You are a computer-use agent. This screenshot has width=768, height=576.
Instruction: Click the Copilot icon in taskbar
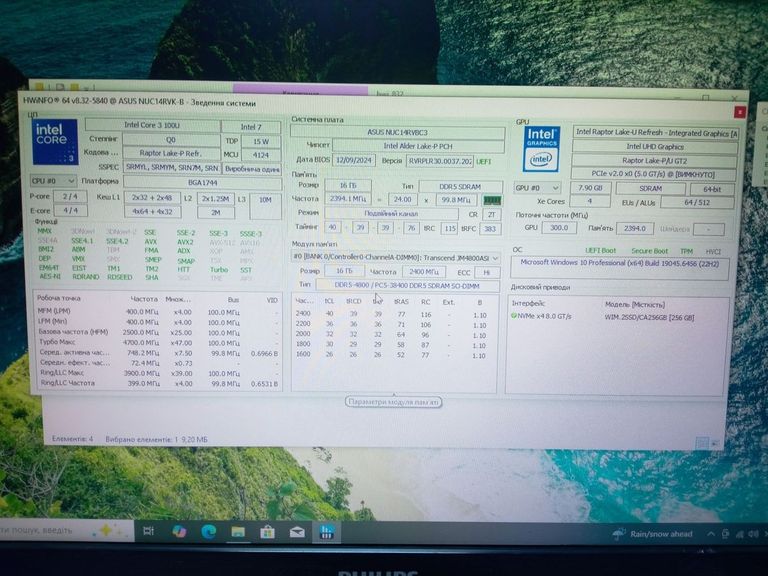[179, 531]
